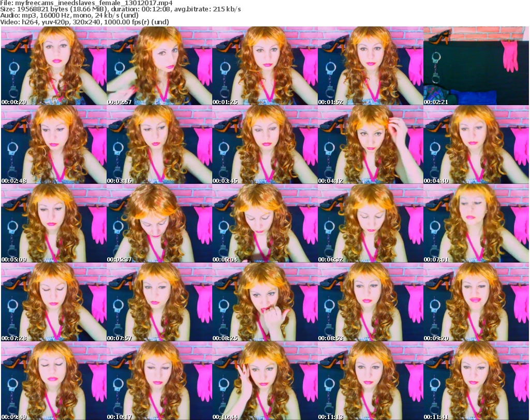Screen dimensions: 530x420
Task: Select the thumbnail frame stamped 00:05:09
Action: (x=54, y=224)
